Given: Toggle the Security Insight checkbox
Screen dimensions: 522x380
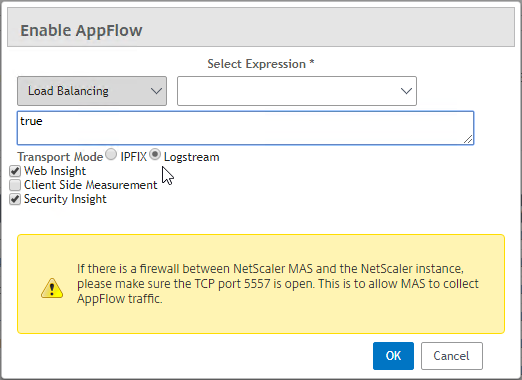Looking at the screenshot, I should 15,199.
